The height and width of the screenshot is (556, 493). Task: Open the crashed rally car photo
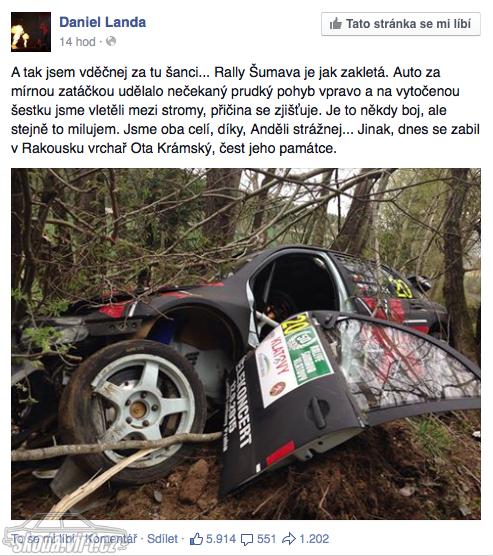click(246, 344)
